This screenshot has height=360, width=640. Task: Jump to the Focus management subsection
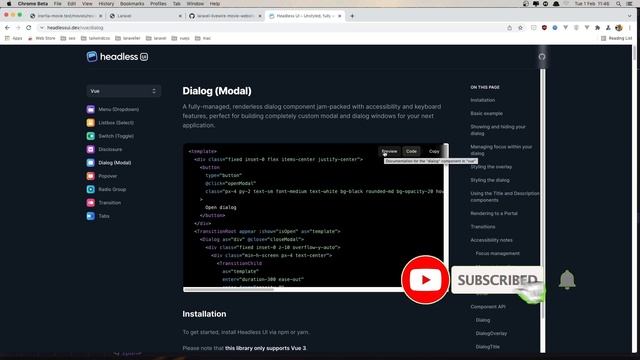coord(498,253)
